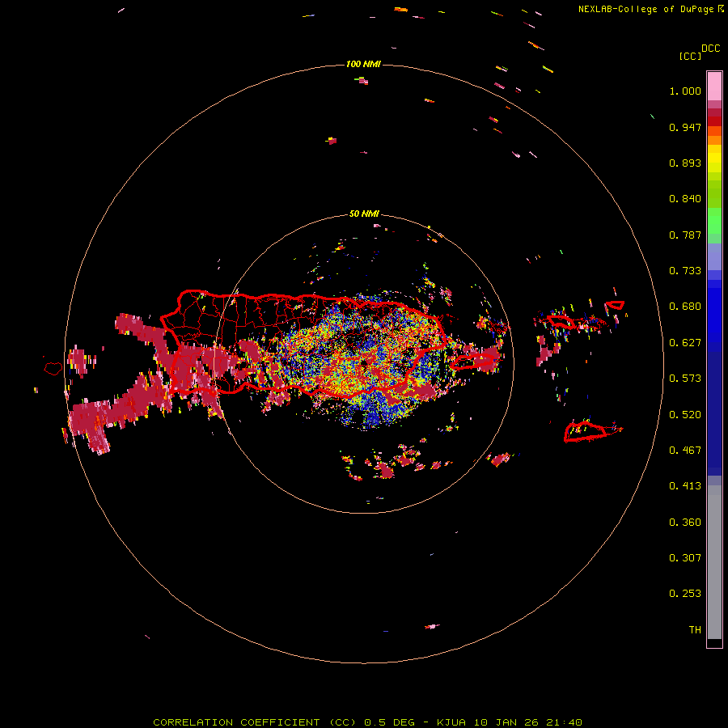This screenshot has width=728, height=728.
Task: Click the 0.467 legend value
Action: pyautogui.click(x=685, y=451)
